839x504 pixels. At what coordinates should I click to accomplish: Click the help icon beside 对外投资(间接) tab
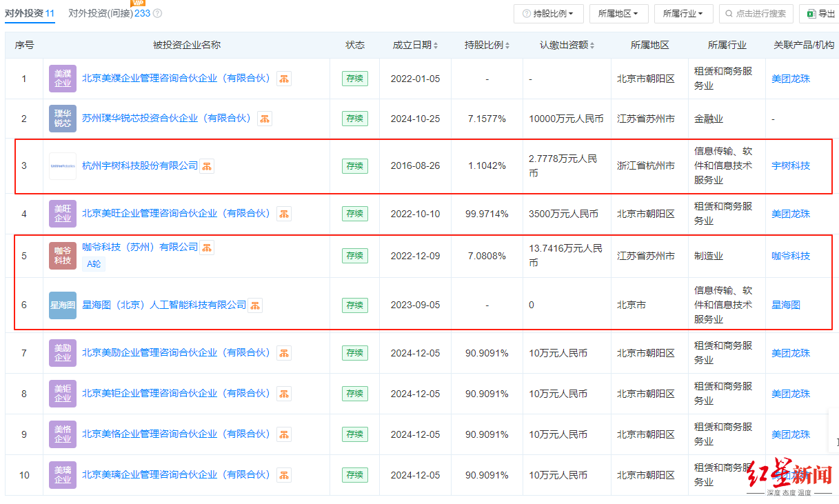pyautogui.click(x=158, y=13)
